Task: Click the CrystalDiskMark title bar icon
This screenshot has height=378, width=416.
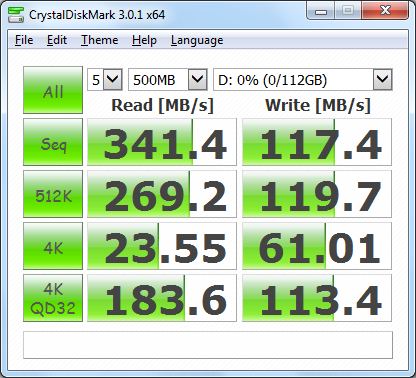Action: (x=16, y=15)
